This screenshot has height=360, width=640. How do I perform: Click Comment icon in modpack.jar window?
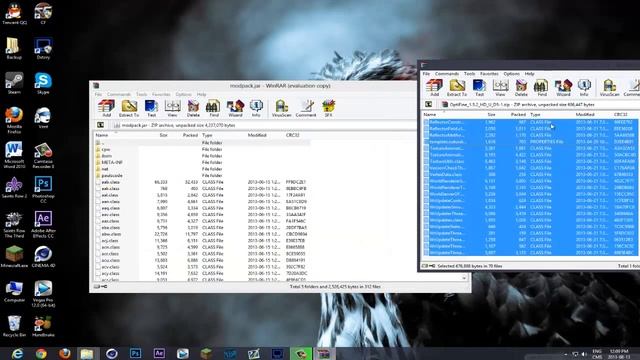click(306, 108)
